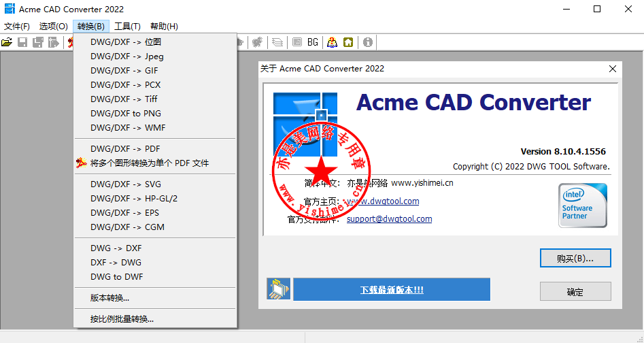Click the support@dwgtool.com email link

pos(390,219)
